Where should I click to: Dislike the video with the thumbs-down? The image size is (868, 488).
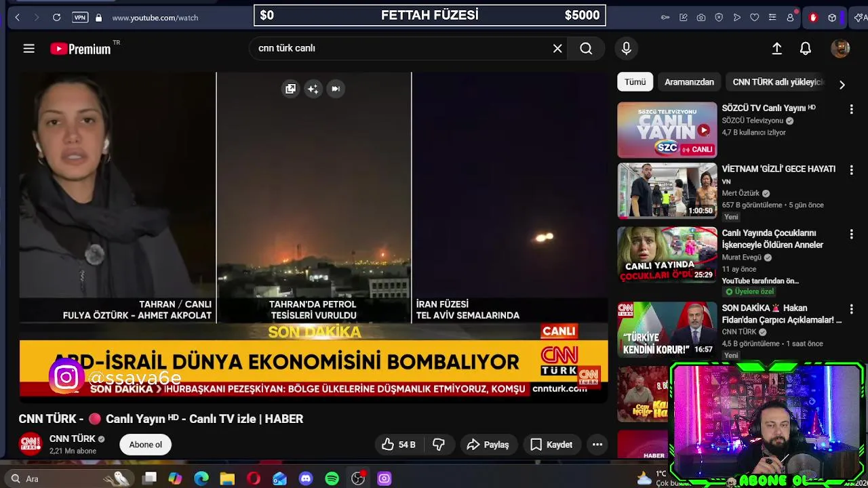439,445
